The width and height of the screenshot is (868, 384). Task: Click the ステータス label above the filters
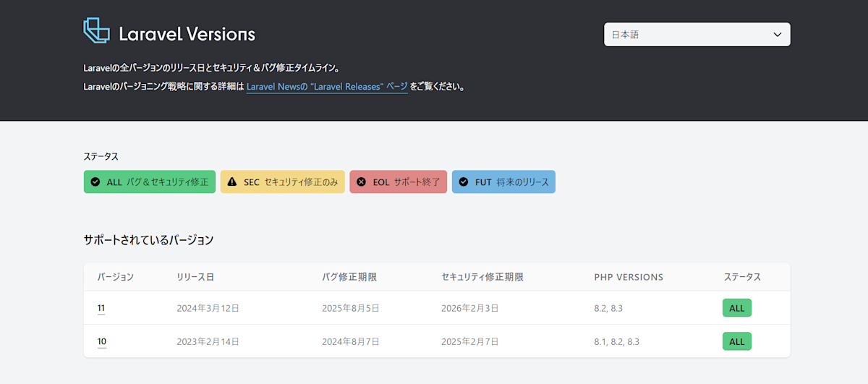pyautogui.click(x=101, y=156)
